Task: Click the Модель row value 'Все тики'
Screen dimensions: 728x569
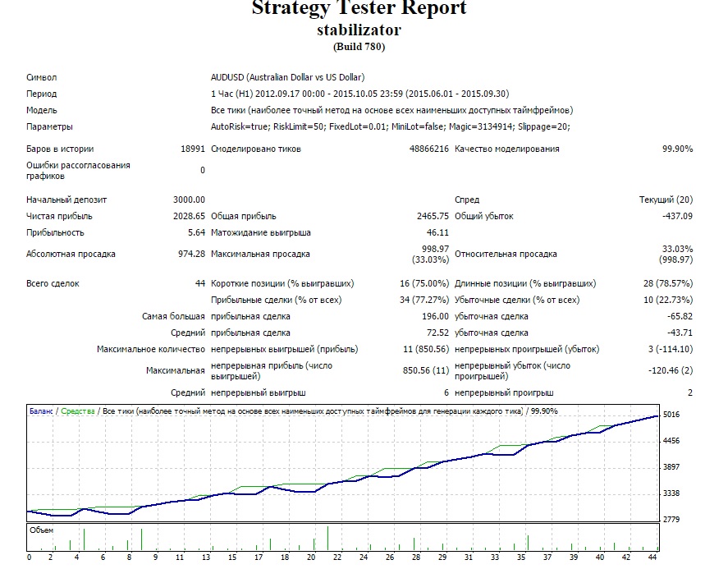Action: click(x=391, y=111)
